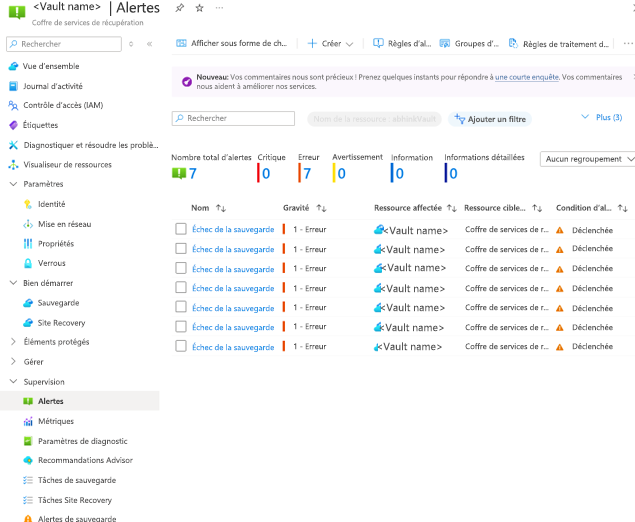Image resolution: width=635 pixels, height=522 pixels.
Task: Click the sidebar Rechercher search box
Action: coord(64,44)
